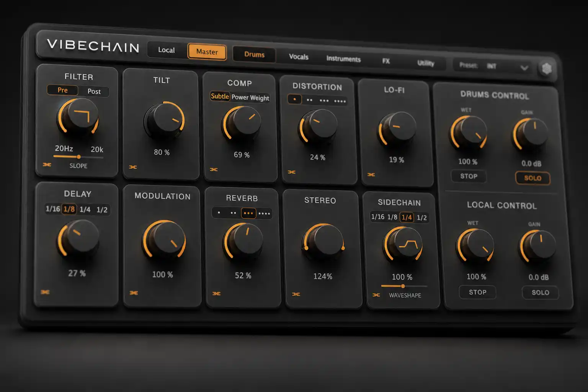Viewport: 588px width, 392px height.
Task: Switch to Utility category tab
Action: click(x=426, y=63)
